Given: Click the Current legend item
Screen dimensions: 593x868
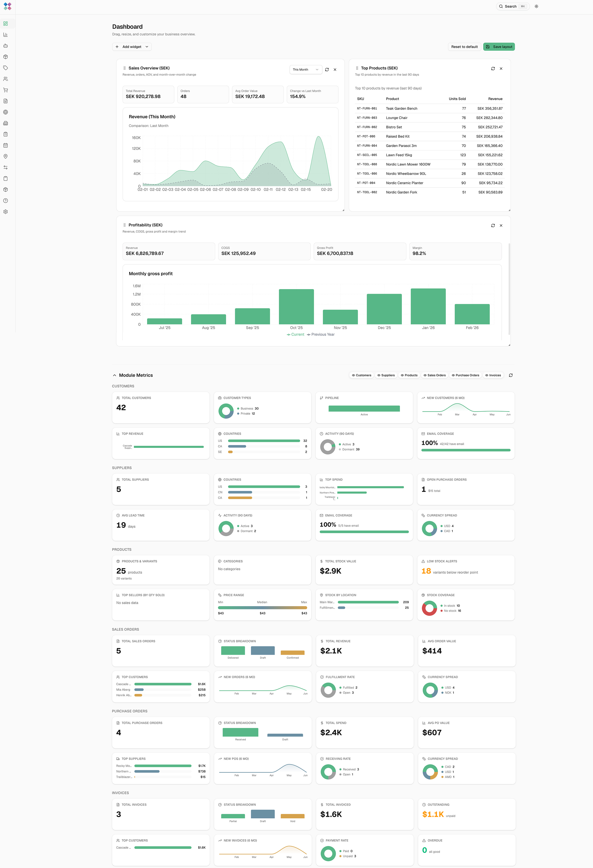Looking at the screenshot, I should tap(296, 335).
